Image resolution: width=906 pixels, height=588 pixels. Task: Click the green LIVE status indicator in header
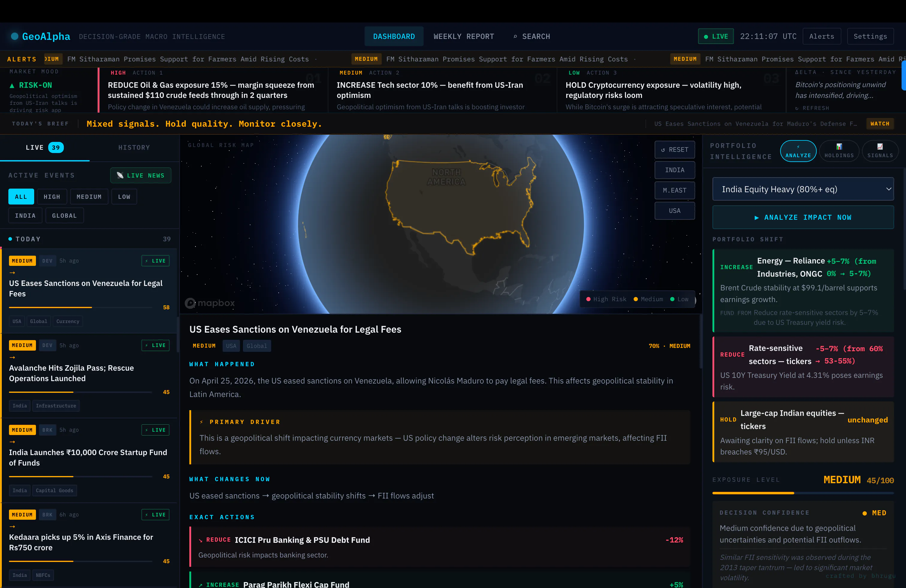coord(716,37)
